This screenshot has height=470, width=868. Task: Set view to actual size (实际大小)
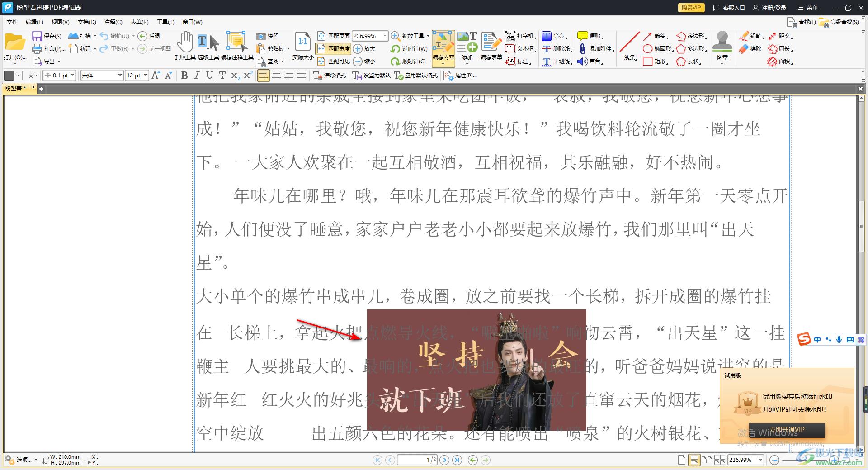[302, 46]
